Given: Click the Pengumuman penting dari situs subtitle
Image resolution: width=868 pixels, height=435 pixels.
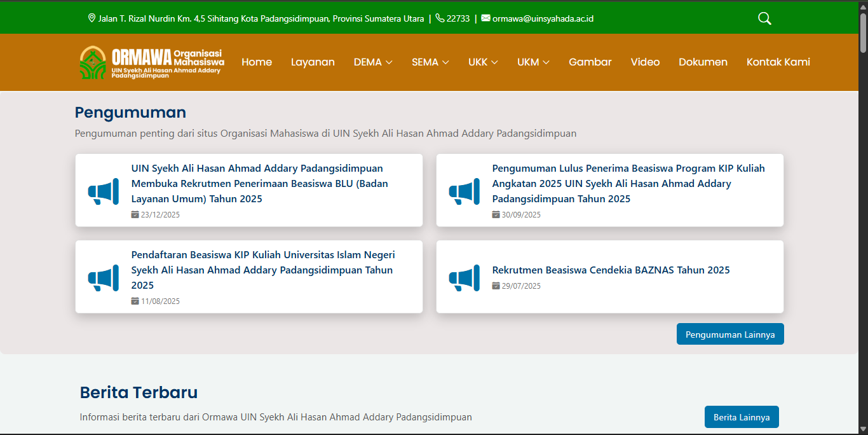Looking at the screenshot, I should click(325, 134).
